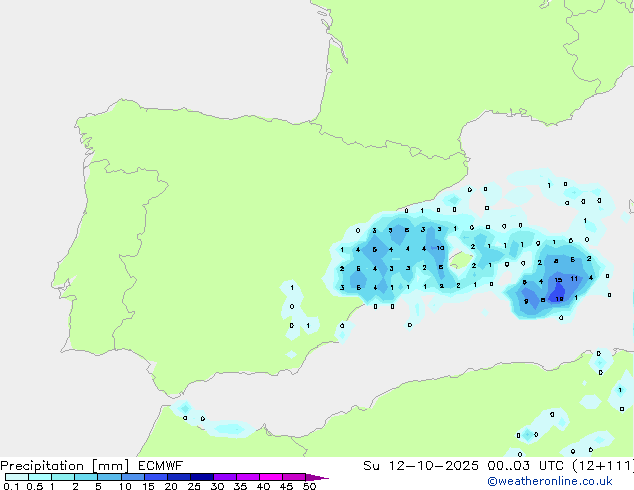The width and height of the screenshot is (634, 490).
Task: Click the 30–35 mm purple legend swatch
Action: pyautogui.click(x=224, y=477)
